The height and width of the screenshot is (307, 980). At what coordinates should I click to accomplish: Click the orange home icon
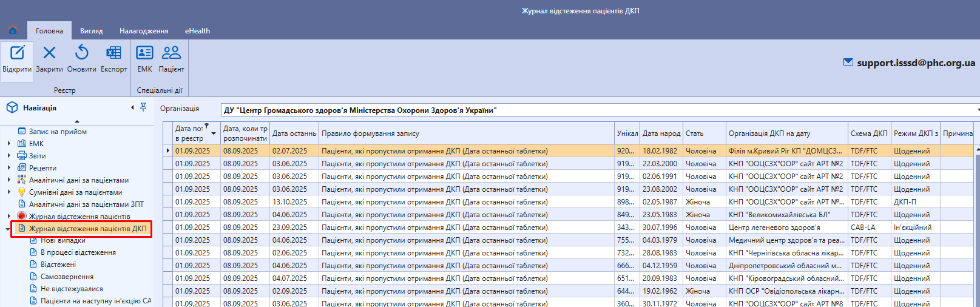pos(13,30)
